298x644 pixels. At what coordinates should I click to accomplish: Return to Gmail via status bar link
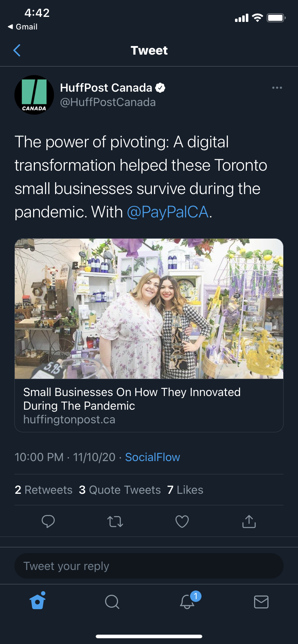point(23,27)
